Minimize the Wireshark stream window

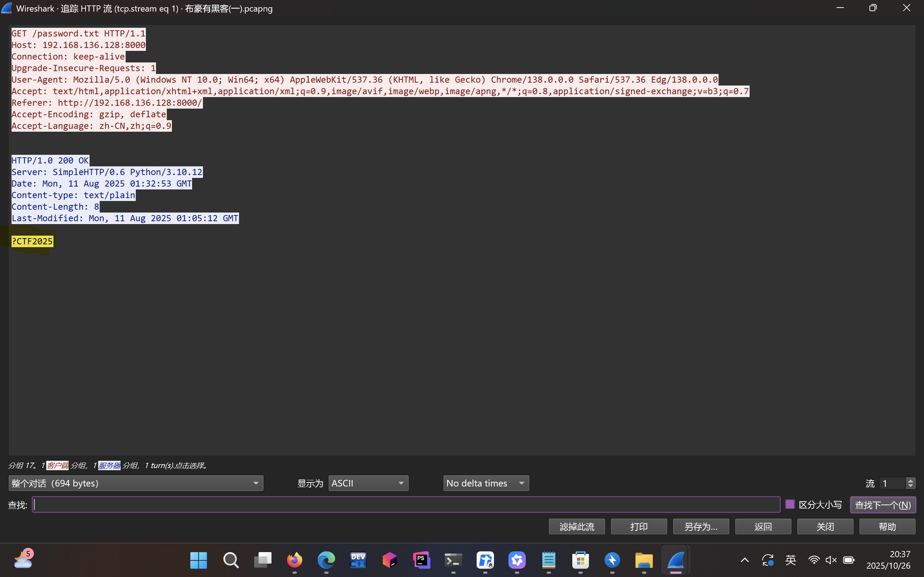click(840, 8)
